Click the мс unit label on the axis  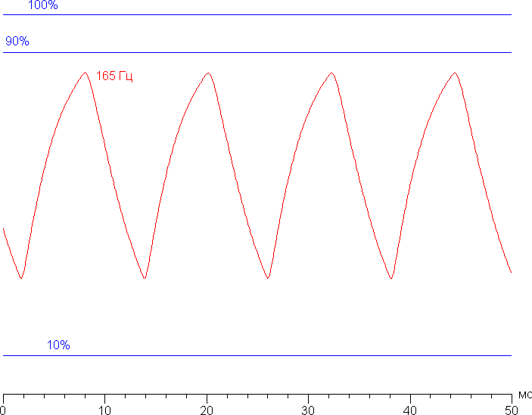click(524, 395)
